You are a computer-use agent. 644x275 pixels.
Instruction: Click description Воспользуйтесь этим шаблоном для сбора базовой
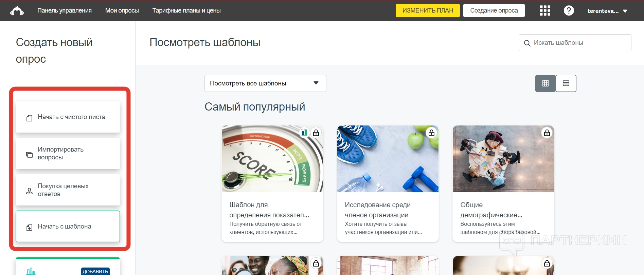tap(500, 228)
